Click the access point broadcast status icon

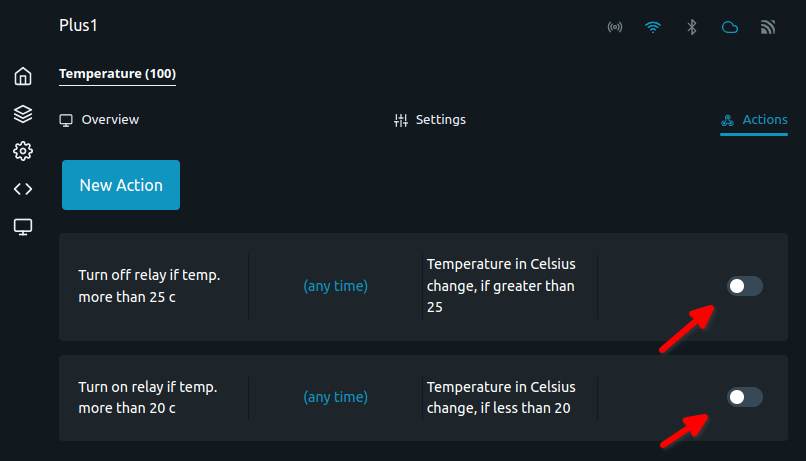[615, 27]
